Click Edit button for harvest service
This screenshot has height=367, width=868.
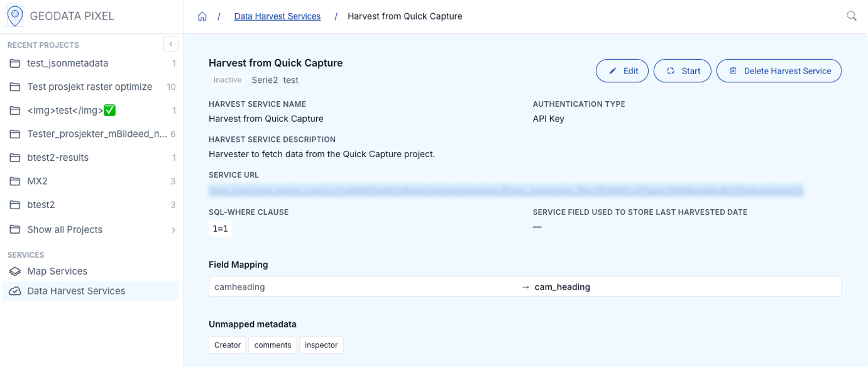click(622, 71)
